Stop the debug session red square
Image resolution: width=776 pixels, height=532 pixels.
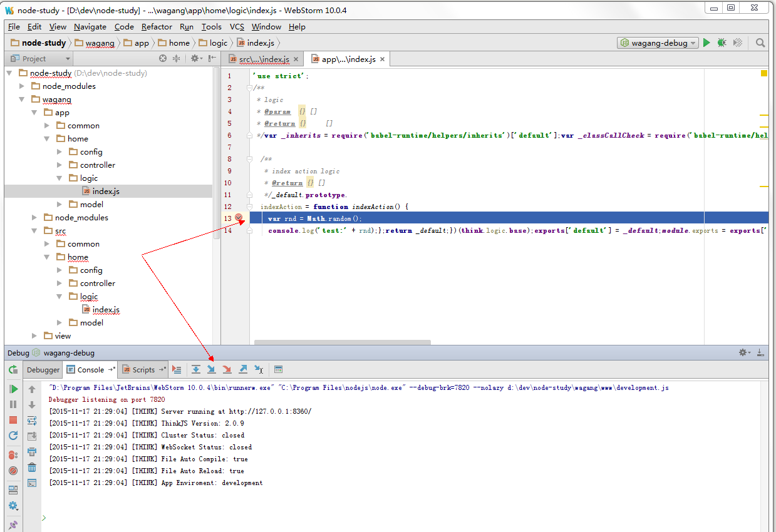point(13,420)
